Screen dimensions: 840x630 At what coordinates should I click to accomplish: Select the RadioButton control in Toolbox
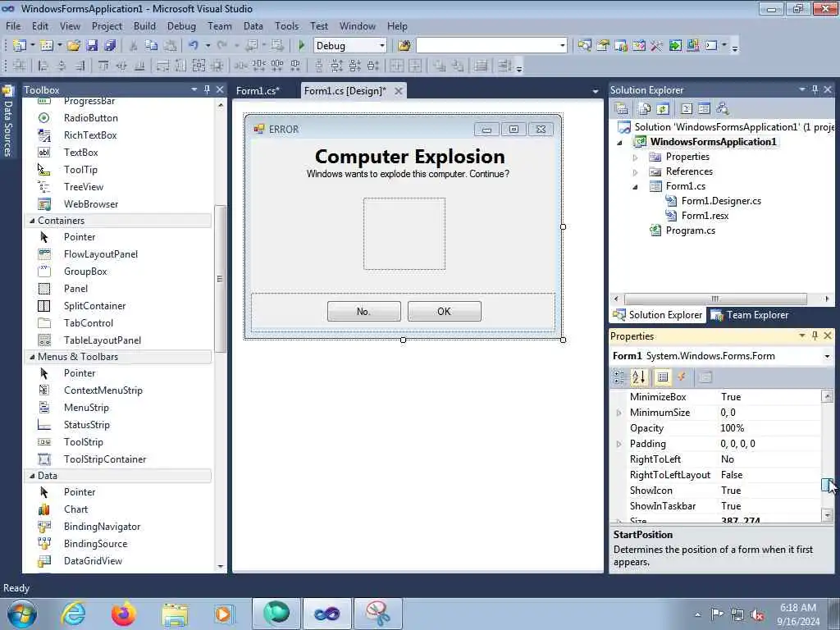[x=90, y=118]
